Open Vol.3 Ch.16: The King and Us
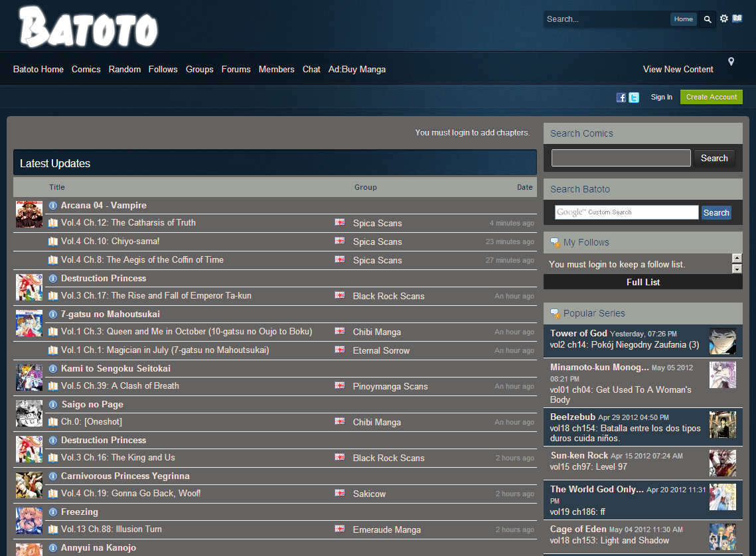The image size is (756, 556). click(x=117, y=458)
